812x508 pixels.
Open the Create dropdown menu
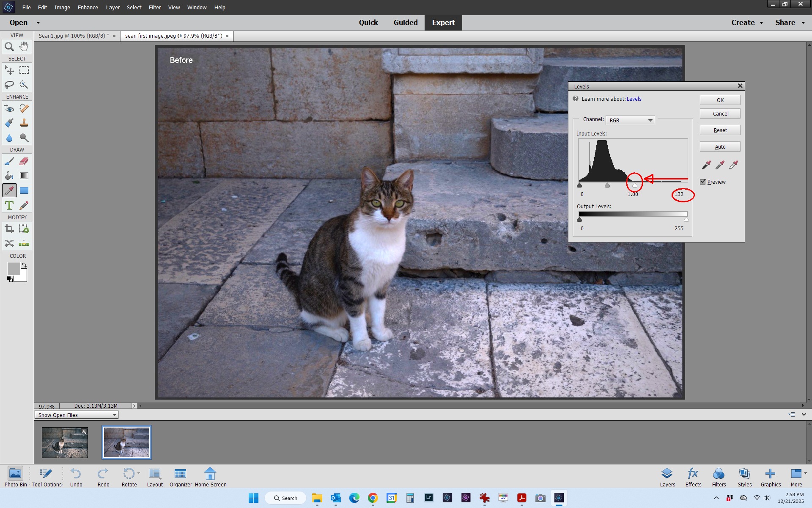[x=747, y=22]
